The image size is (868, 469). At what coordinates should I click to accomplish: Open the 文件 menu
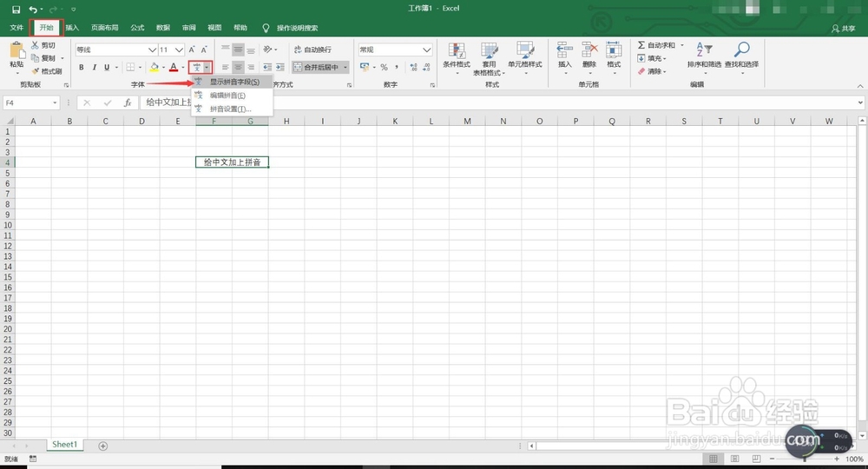tap(16, 28)
